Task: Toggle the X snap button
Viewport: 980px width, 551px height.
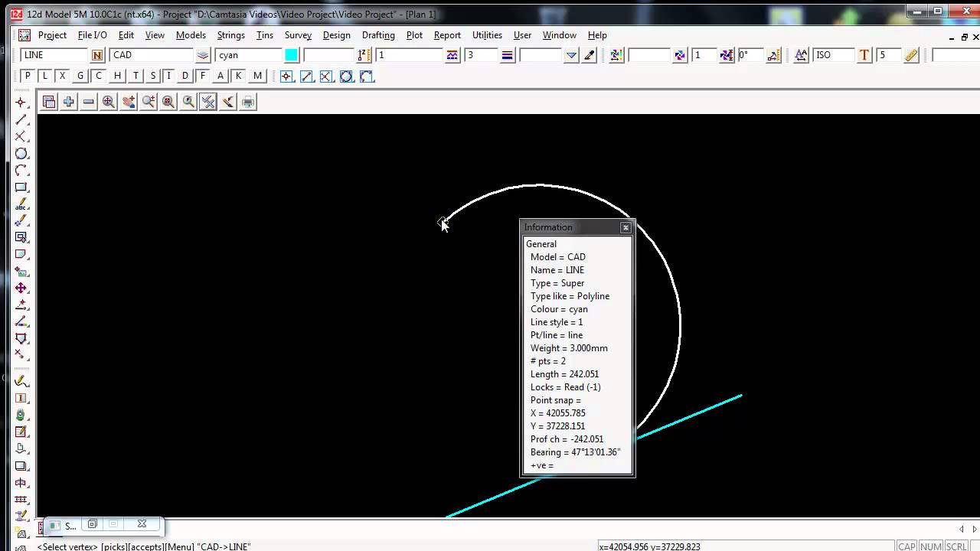Action: [x=63, y=76]
